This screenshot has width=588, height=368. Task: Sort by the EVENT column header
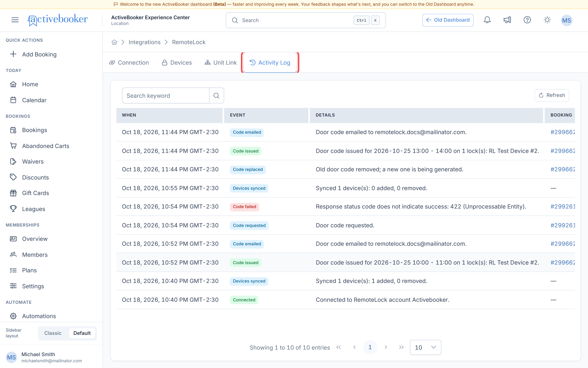[x=266, y=115]
